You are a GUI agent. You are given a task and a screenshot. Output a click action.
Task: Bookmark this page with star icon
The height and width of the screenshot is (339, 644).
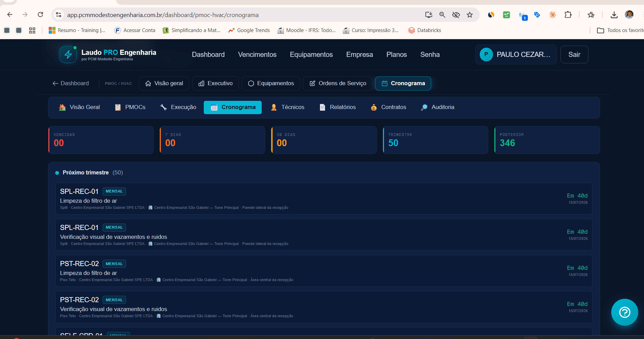[x=470, y=15]
